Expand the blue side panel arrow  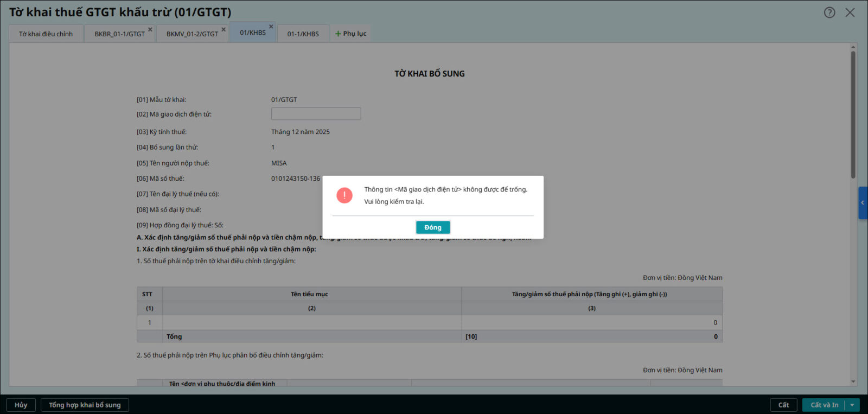coord(863,203)
